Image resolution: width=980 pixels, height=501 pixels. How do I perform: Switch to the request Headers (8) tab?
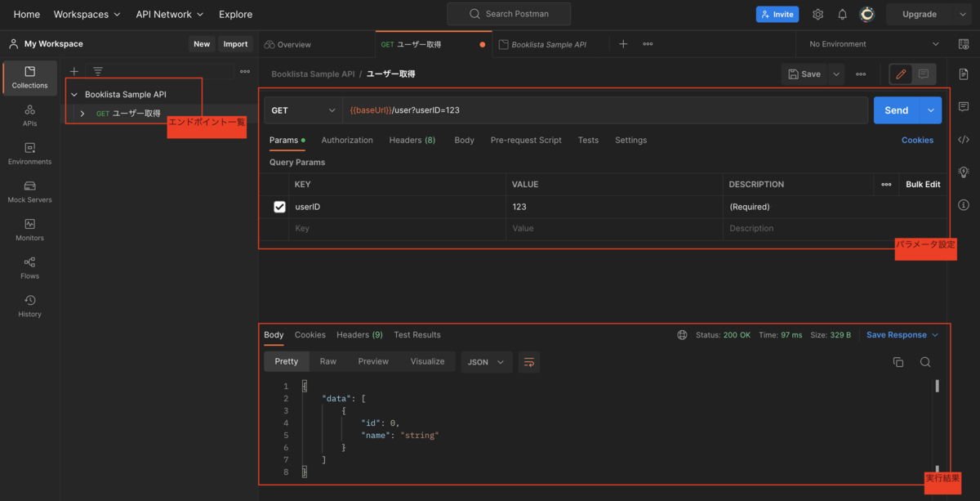point(412,141)
